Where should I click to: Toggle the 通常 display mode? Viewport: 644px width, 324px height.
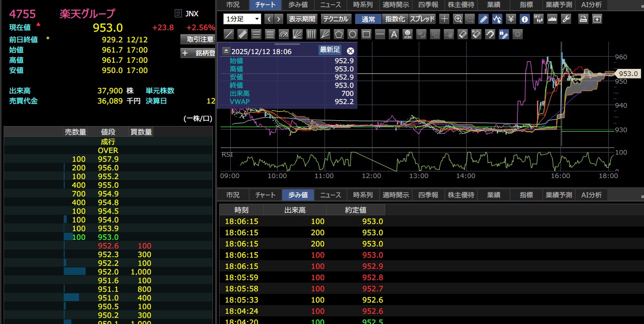coord(368,19)
